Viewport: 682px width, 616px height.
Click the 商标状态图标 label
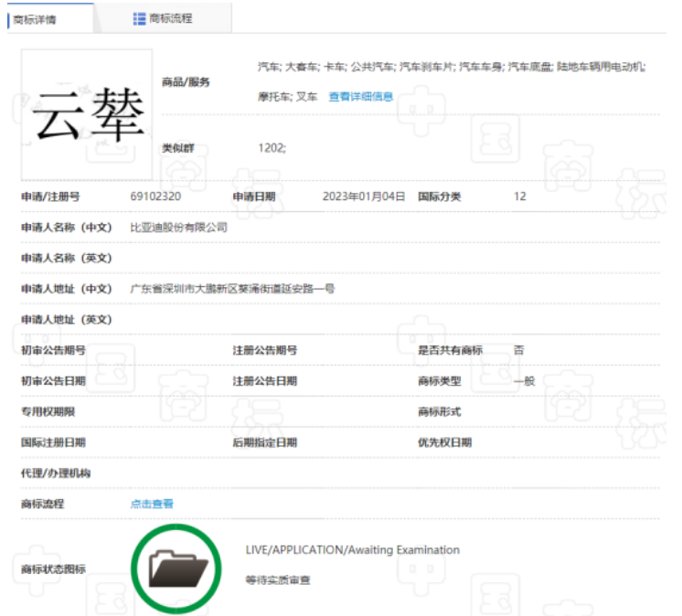(x=53, y=568)
